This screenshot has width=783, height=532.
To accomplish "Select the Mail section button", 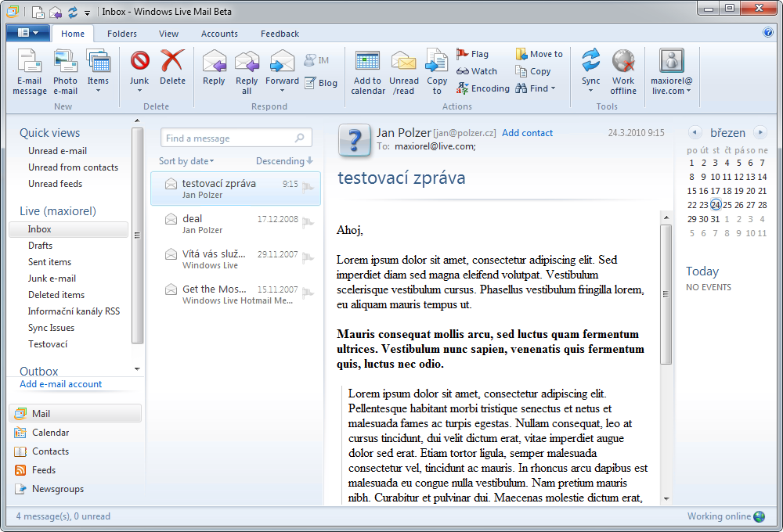I will coord(75,413).
